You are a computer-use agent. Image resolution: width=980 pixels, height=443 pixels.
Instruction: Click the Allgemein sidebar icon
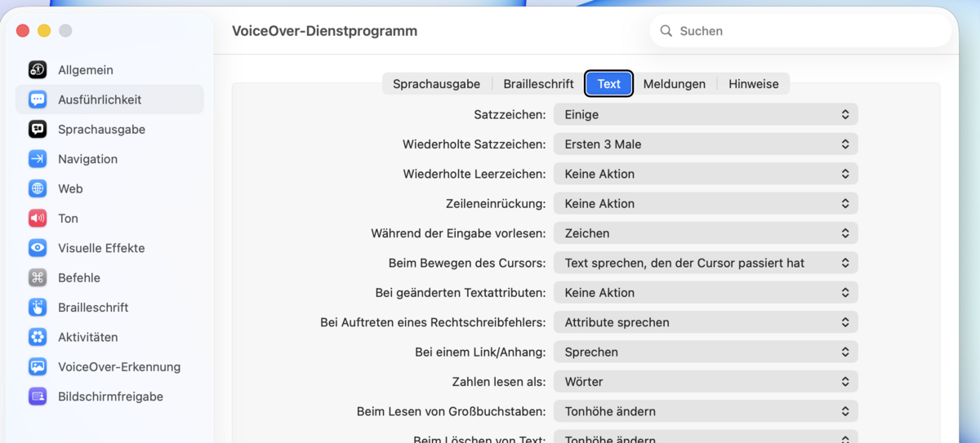point(38,70)
